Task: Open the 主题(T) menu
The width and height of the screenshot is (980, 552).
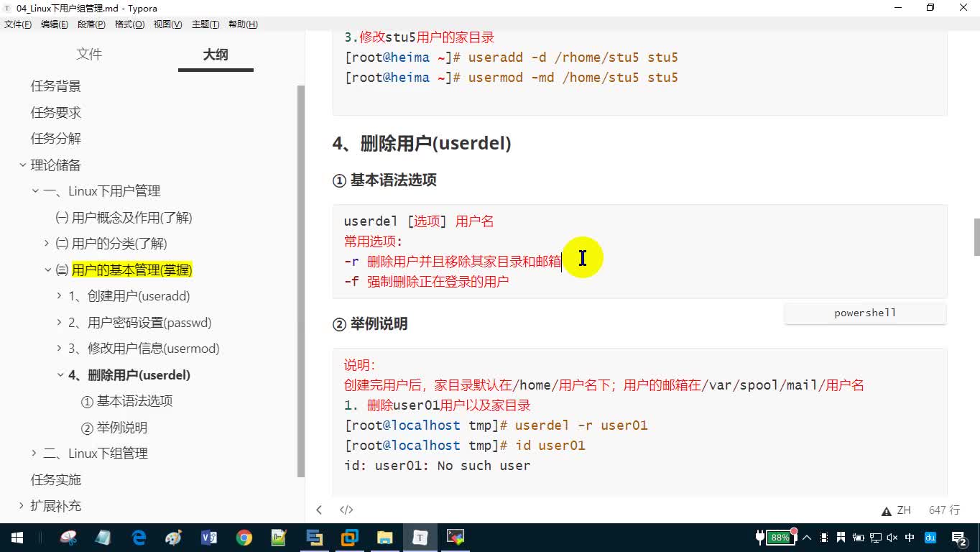Action: click(x=205, y=24)
